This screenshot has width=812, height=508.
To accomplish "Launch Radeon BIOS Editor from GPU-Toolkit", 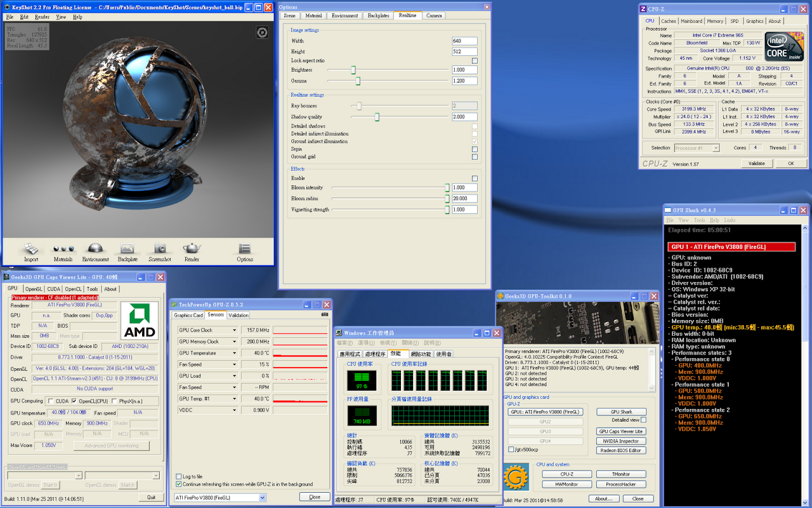I will click(x=621, y=450).
